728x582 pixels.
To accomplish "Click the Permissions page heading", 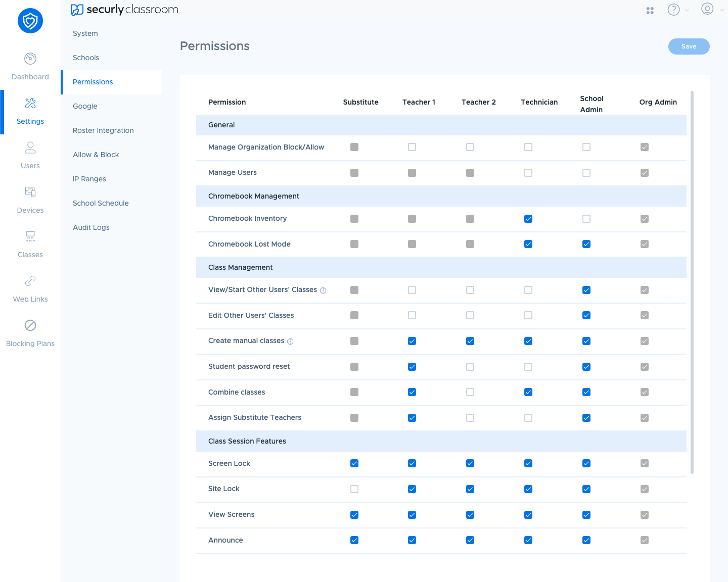I will tap(215, 46).
